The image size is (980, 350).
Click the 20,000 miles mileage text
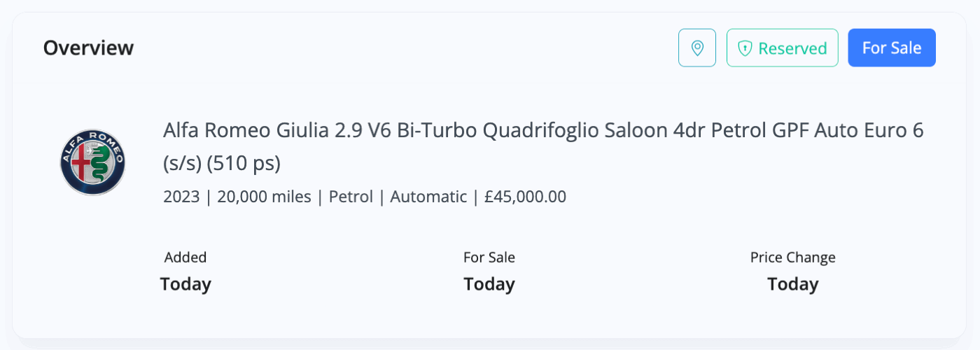(265, 197)
